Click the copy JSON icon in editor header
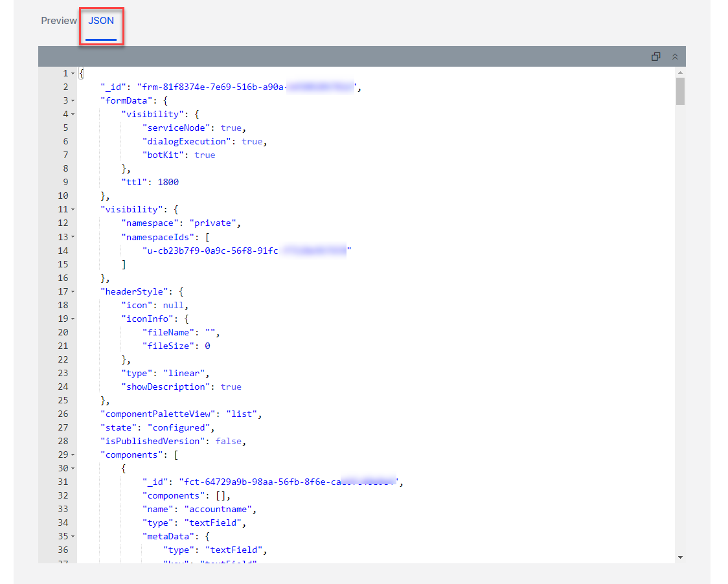The height and width of the screenshot is (584, 728). 655,57
